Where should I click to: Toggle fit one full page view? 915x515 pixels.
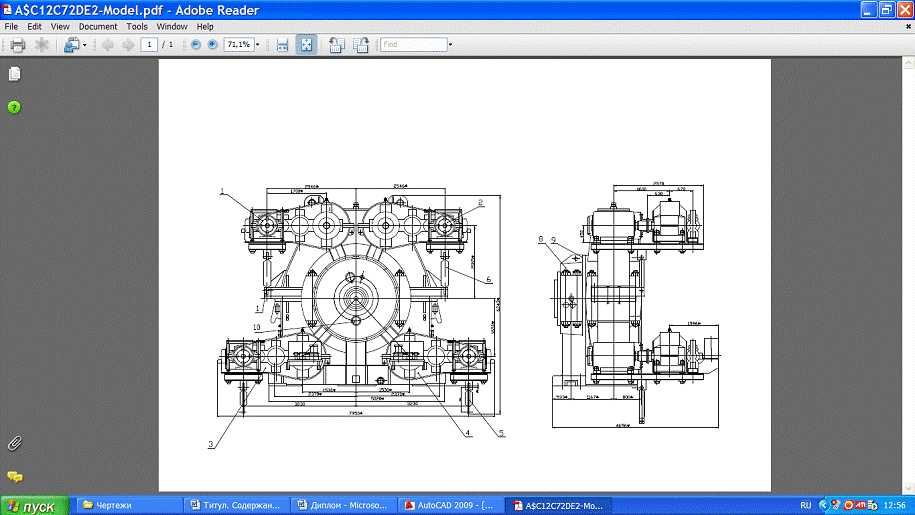[x=306, y=45]
